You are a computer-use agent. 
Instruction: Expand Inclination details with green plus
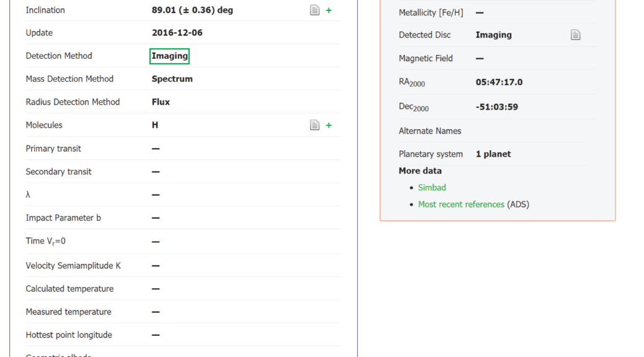329,11
